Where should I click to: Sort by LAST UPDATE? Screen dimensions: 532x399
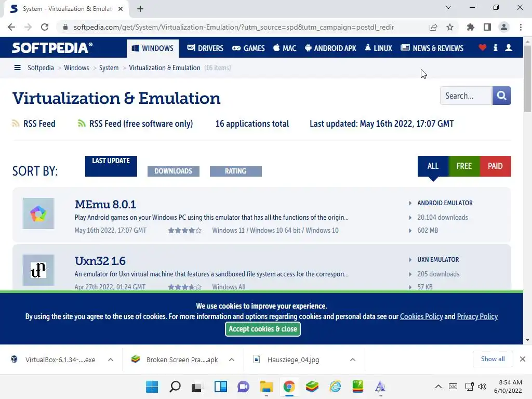(x=111, y=166)
